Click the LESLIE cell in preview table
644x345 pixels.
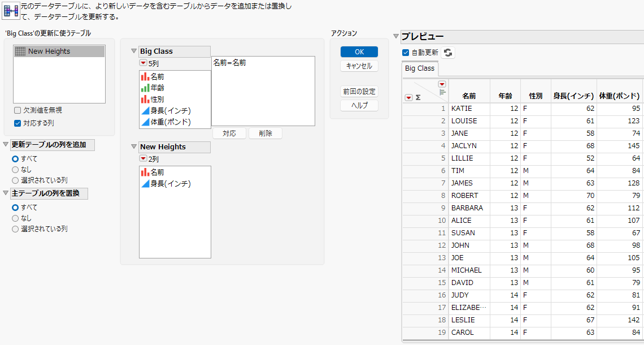click(469, 320)
